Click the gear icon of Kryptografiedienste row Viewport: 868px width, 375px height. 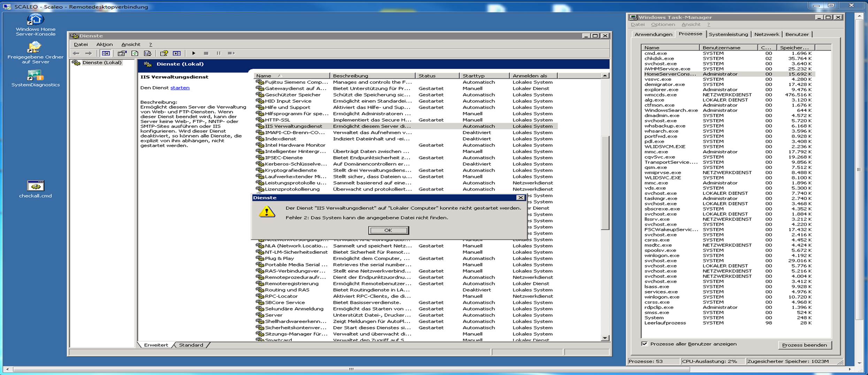pyautogui.click(x=260, y=170)
